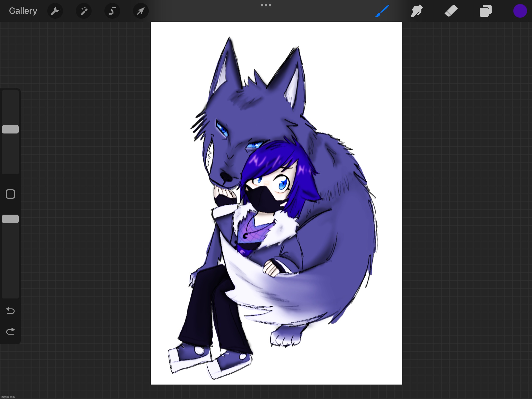Open the Adjustments magic wand menu

tap(84, 11)
